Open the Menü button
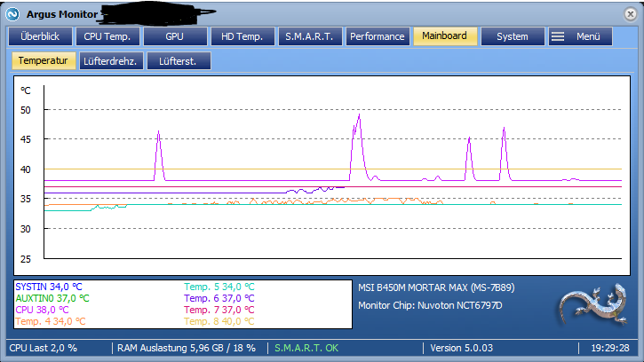Screen dimensions: 644x362 click(x=580, y=36)
